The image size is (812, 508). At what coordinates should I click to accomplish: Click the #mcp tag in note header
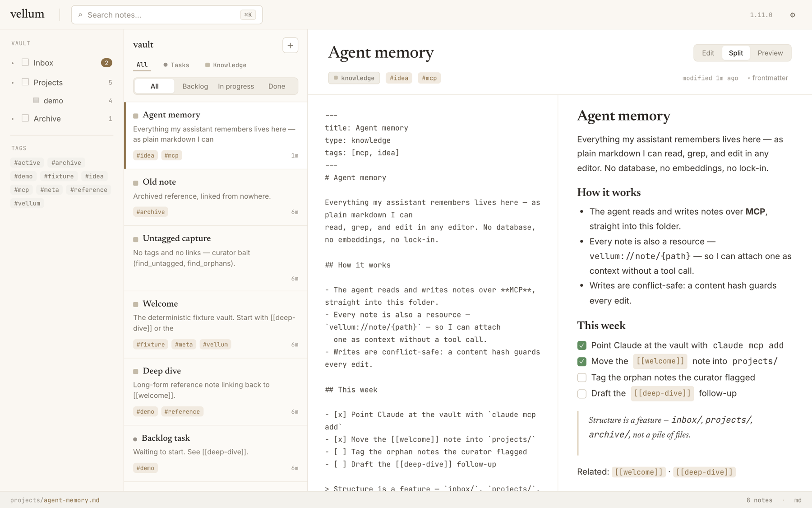[x=429, y=78]
